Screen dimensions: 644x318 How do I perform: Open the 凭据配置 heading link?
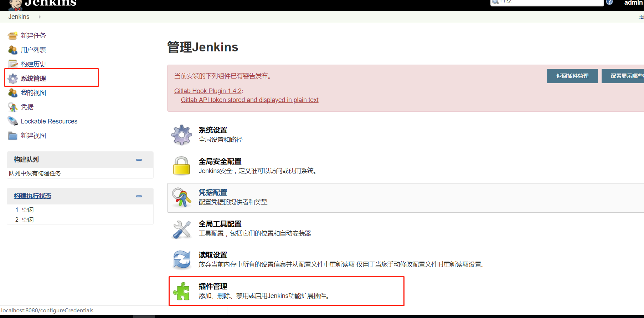click(x=213, y=192)
